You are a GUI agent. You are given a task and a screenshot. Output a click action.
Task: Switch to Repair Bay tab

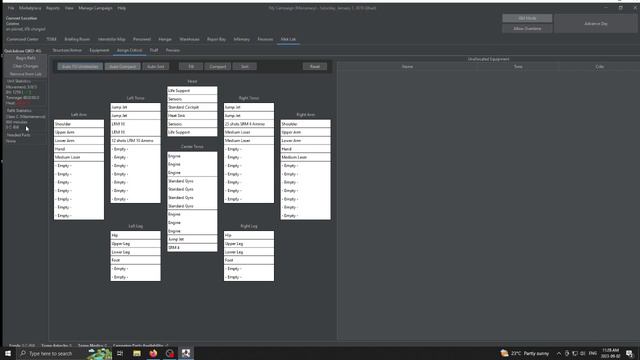click(x=216, y=39)
